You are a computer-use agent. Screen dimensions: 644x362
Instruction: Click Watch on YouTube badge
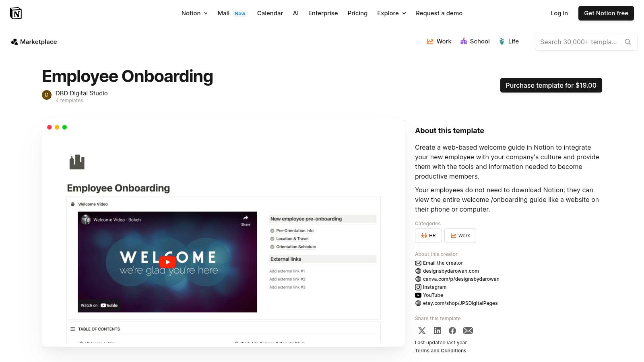click(99, 305)
